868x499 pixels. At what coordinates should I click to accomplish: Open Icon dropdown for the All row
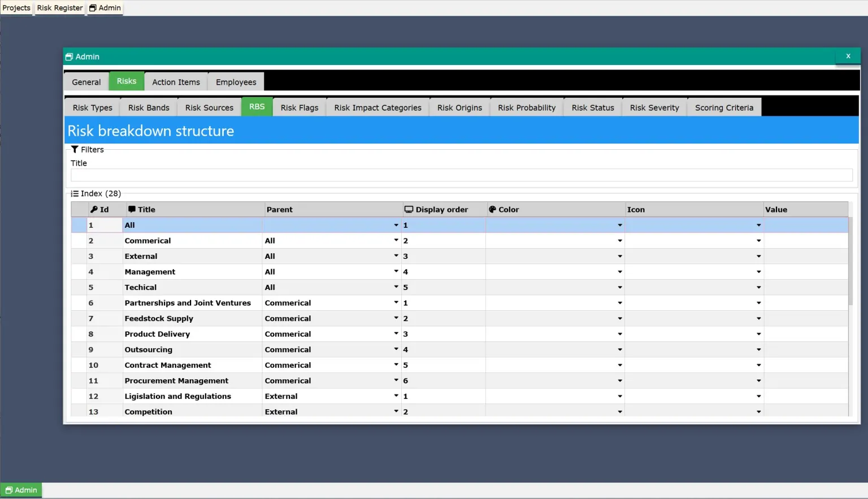[759, 225]
